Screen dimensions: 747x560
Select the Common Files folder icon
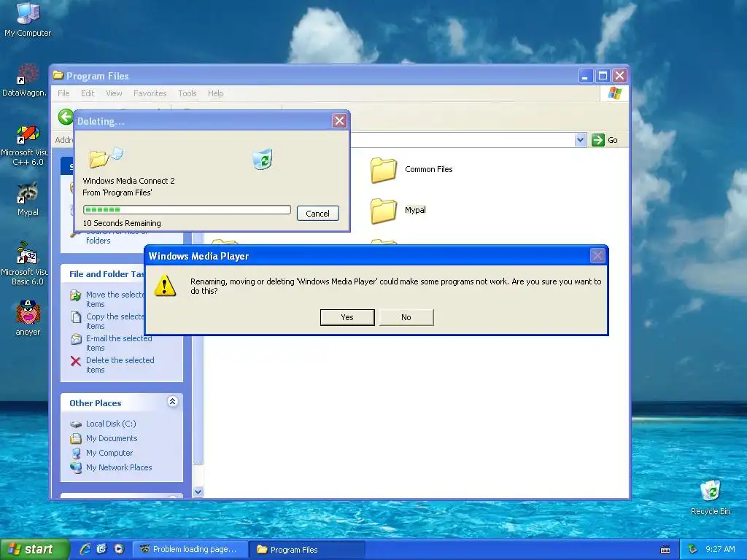(384, 170)
